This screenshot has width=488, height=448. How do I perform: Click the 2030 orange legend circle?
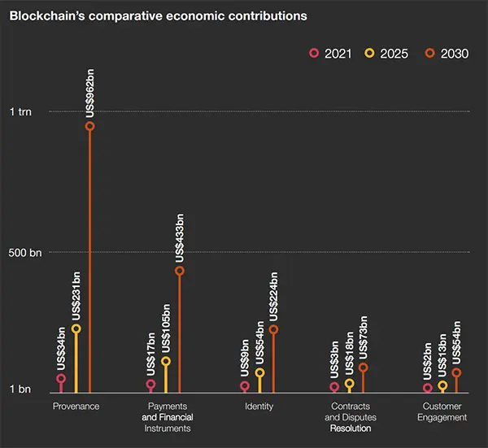pos(429,53)
